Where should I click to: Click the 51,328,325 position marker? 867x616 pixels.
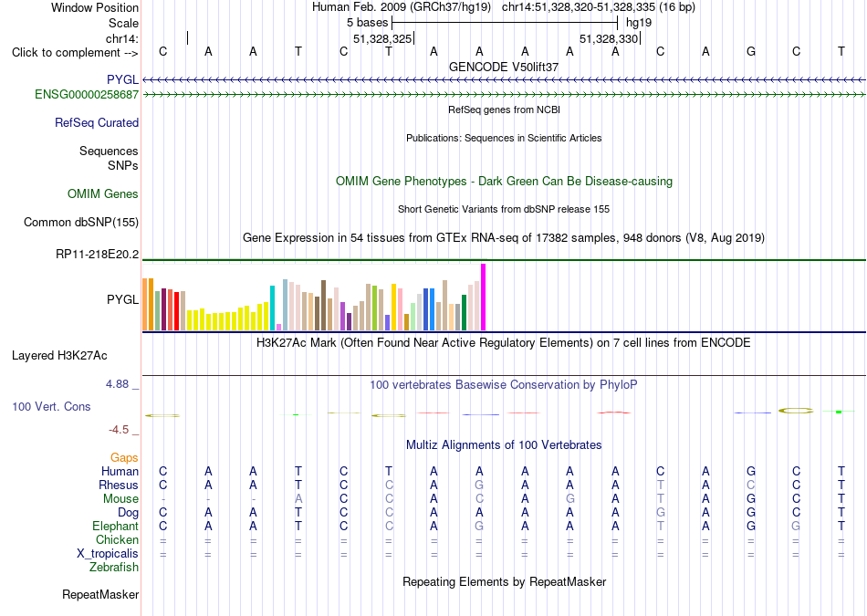pyautogui.click(x=382, y=38)
